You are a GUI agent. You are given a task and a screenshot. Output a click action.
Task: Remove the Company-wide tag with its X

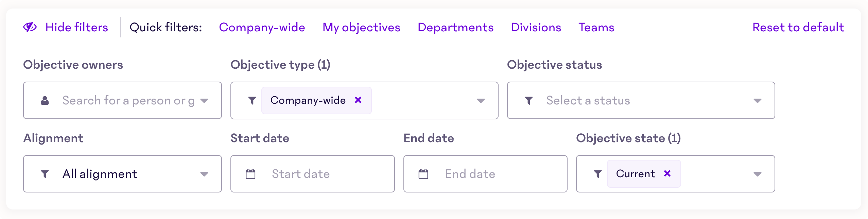tap(358, 100)
